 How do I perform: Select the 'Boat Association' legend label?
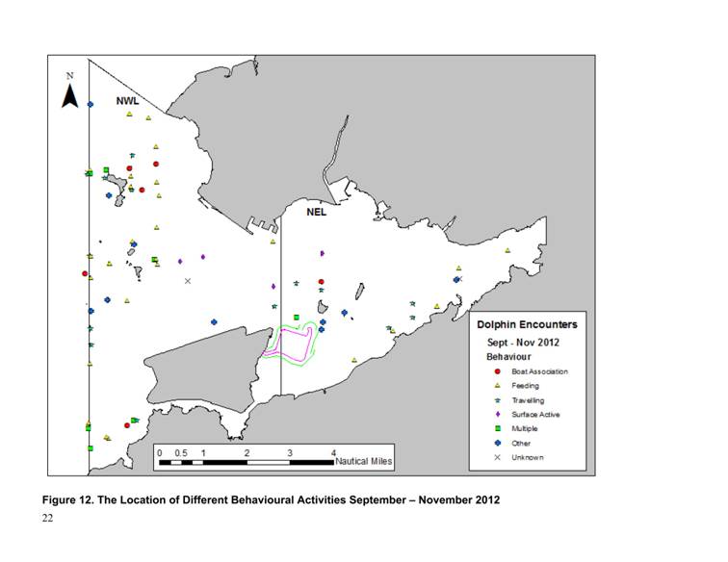[539, 371]
